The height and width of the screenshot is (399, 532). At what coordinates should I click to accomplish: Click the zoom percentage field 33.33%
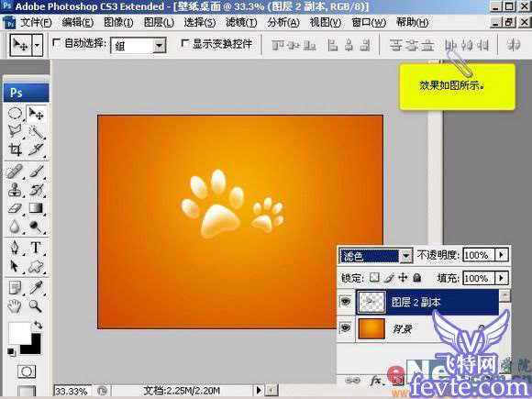pos(72,391)
